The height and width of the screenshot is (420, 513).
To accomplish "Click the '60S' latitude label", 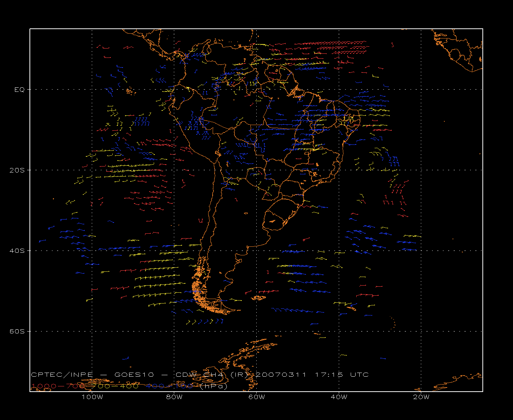I will [x=17, y=331].
